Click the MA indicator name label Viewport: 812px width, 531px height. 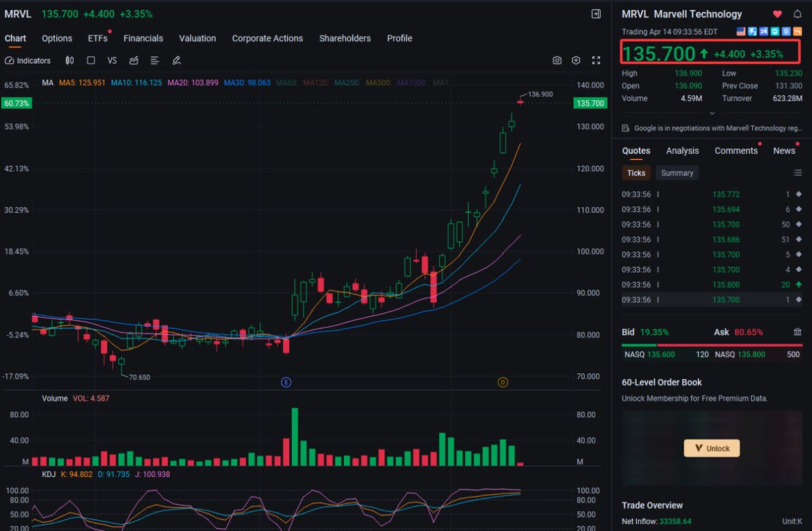[x=47, y=83]
